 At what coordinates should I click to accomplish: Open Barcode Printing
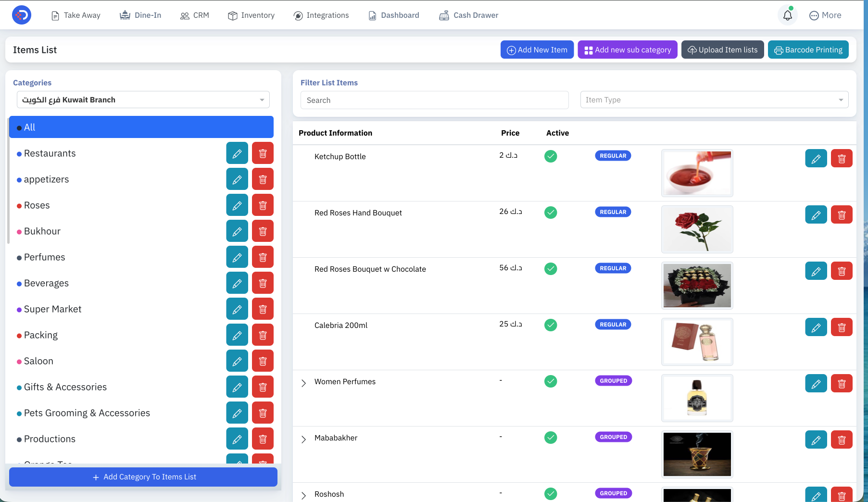click(x=808, y=50)
